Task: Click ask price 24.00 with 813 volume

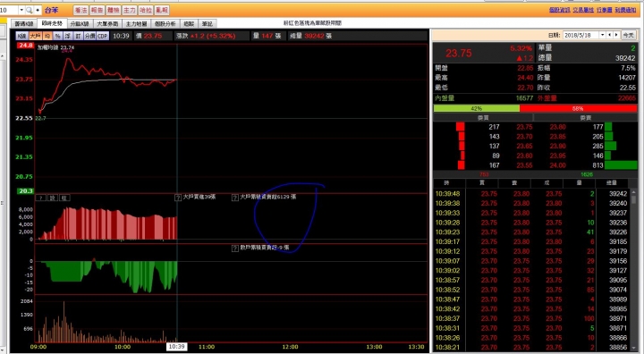Action: (558, 165)
